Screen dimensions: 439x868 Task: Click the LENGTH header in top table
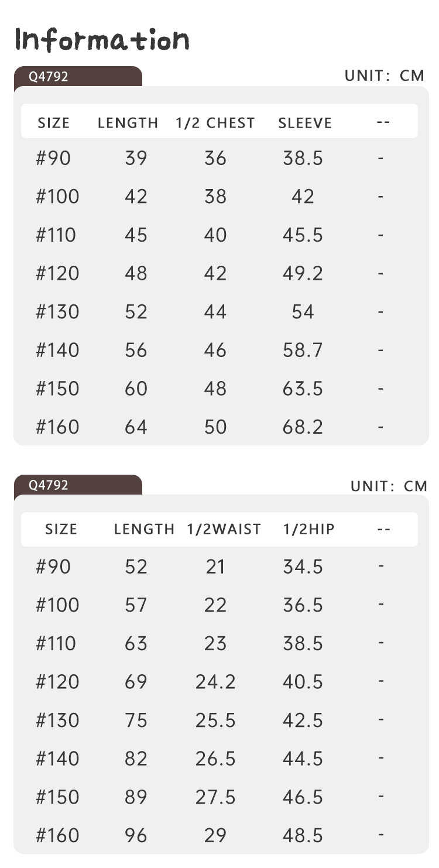tap(128, 123)
